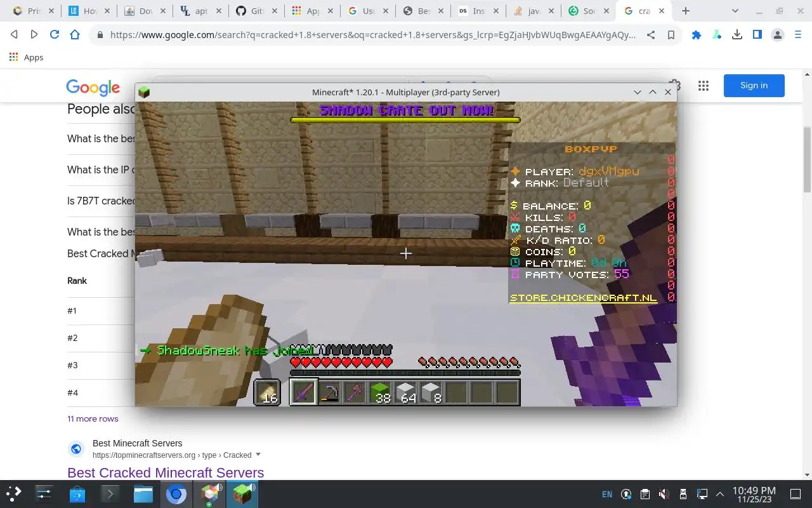812x508 pixels.
Task: Open the browser downloads icon
Action: 737,35
